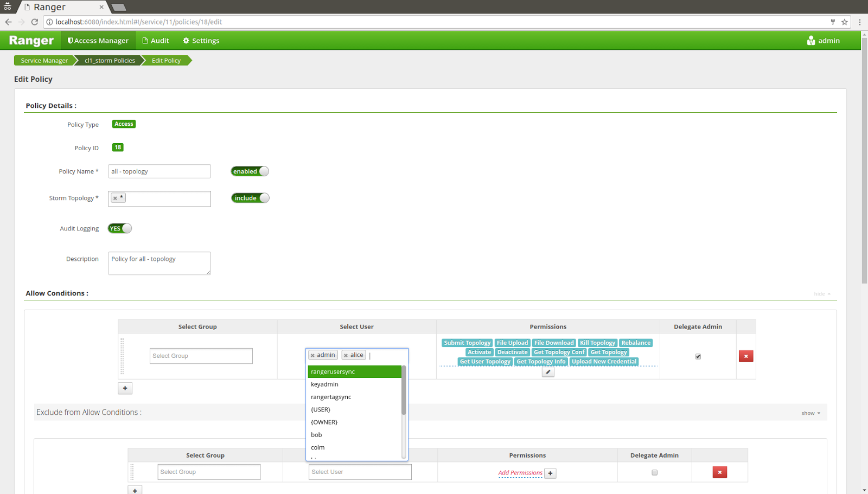Screen dimensions: 868x494
Task: Click the pencil icon to edit Permissions
Action: 548,372
